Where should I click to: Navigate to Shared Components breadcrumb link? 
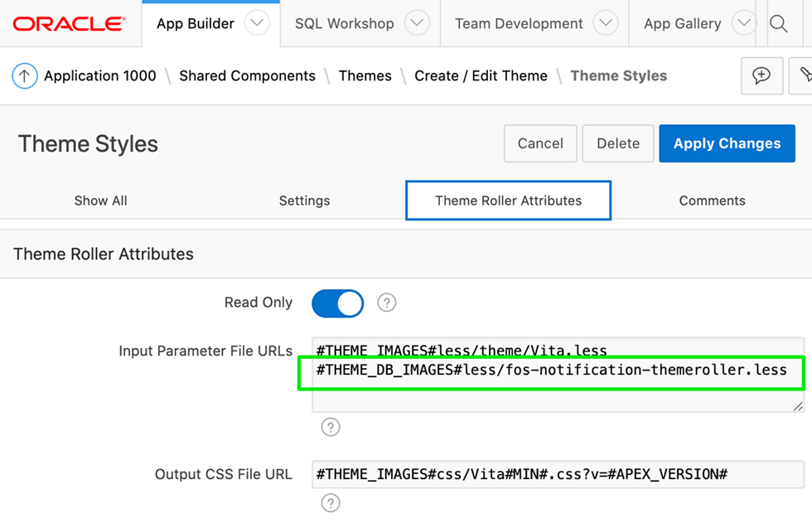pyautogui.click(x=247, y=75)
